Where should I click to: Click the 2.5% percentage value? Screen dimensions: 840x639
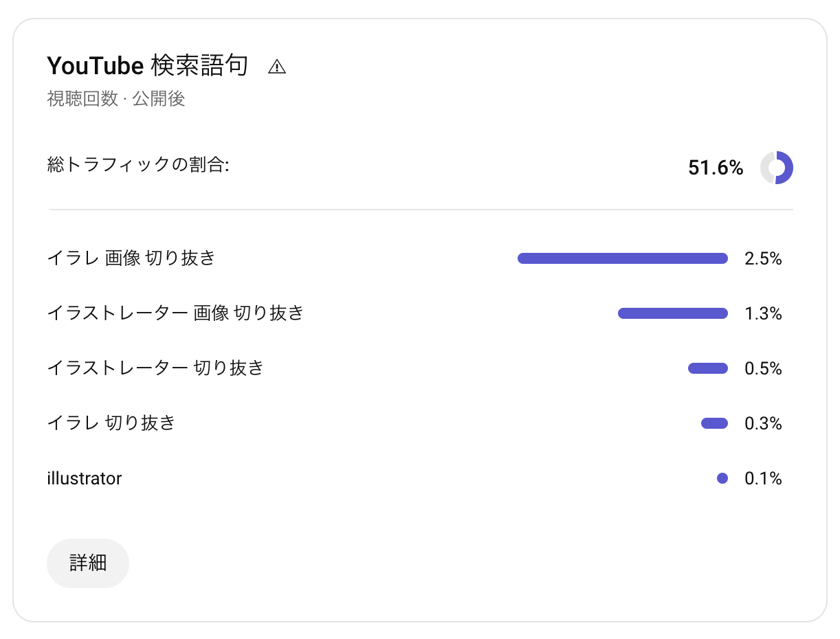click(763, 258)
